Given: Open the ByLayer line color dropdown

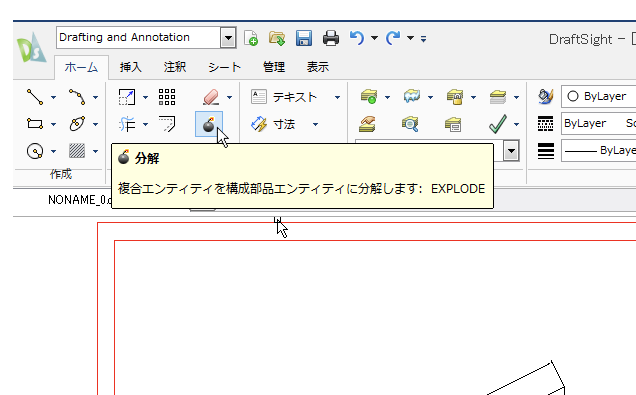Looking at the screenshot, I should 598,97.
